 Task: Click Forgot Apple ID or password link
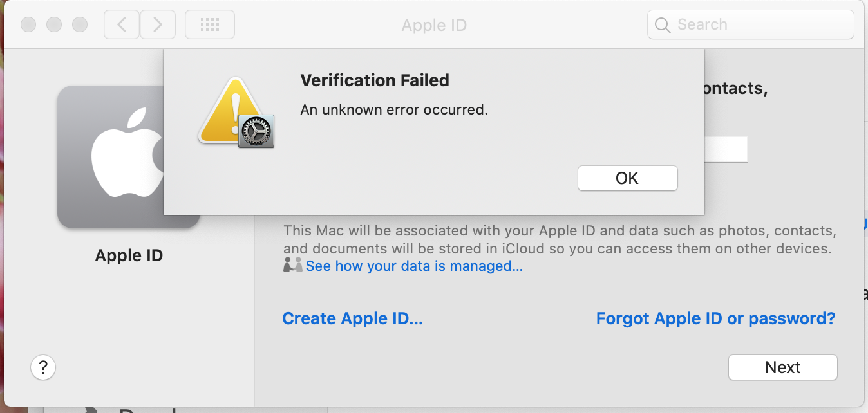click(715, 318)
